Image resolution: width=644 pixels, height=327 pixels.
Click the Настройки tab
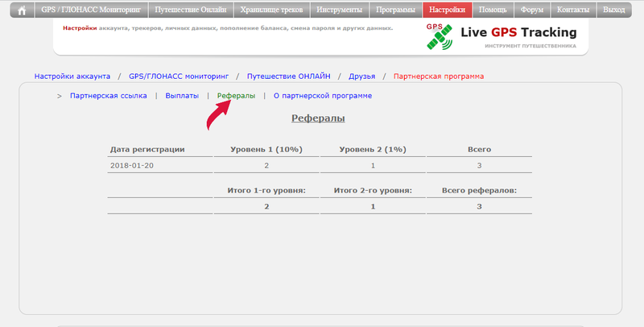coord(447,10)
